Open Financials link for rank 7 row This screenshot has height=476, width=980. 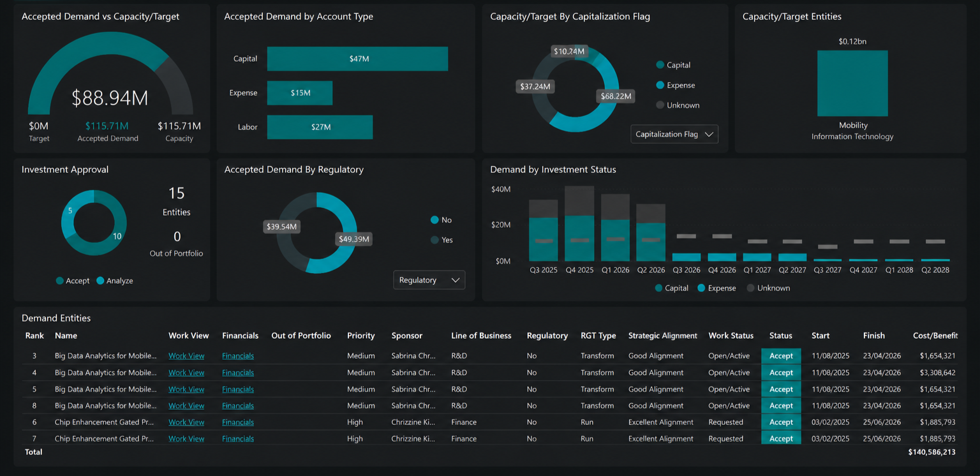click(x=238, y=439)
